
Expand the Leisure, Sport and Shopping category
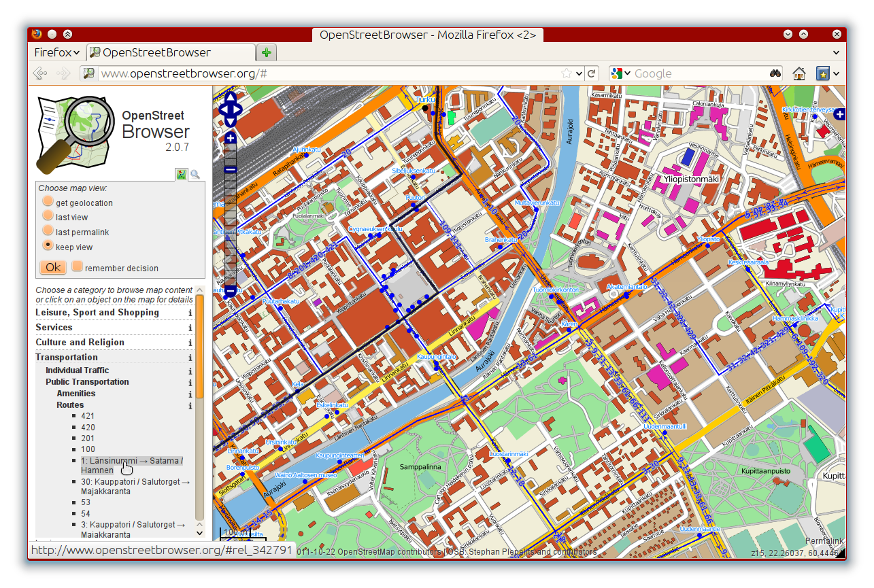[x=97, y=313]
